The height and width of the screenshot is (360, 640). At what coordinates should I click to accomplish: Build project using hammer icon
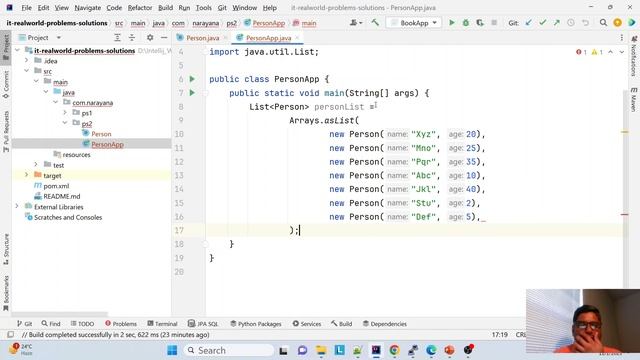click(375, 23)
